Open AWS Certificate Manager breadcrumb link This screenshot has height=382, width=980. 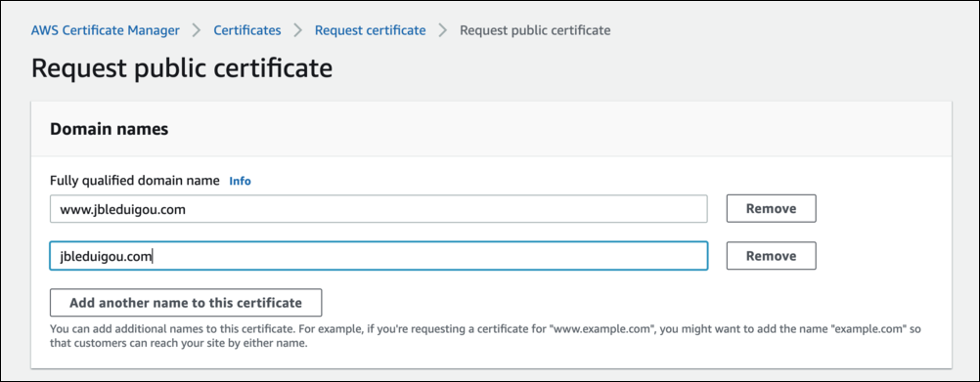pyautogui.click(x=105, y=30)
